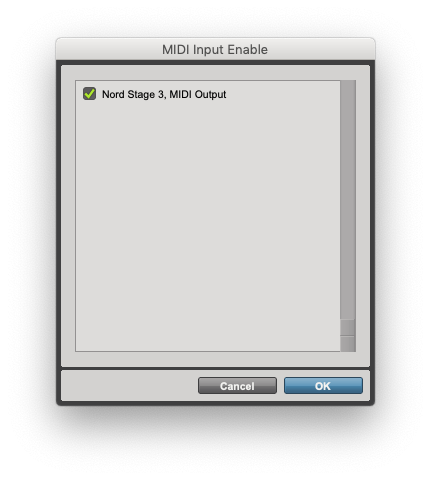
Task: Dismiss the dialog using the Cancel button
Action: [x=237, y=386]
